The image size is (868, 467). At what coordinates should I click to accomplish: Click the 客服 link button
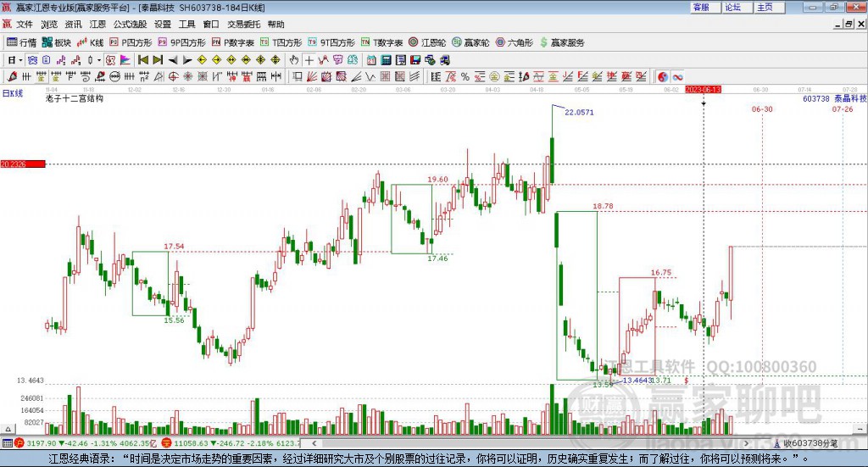[x=704, y=7]
